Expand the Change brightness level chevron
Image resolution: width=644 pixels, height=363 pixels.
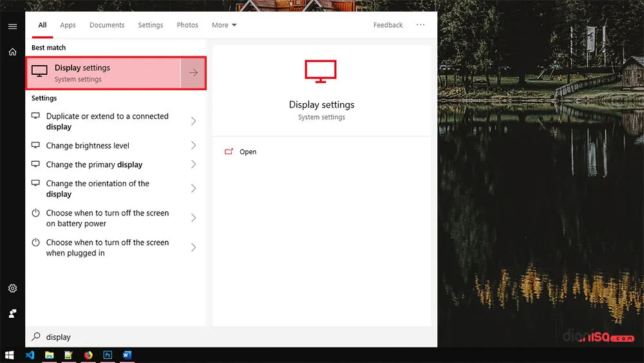(193, 145)
